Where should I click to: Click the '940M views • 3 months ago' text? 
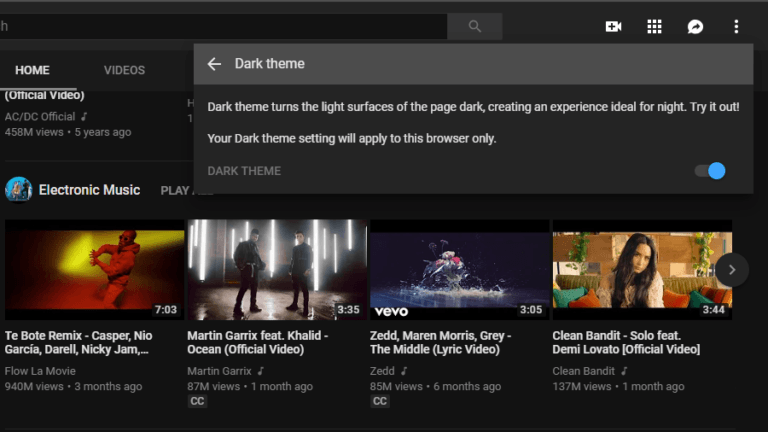(73, 386)
